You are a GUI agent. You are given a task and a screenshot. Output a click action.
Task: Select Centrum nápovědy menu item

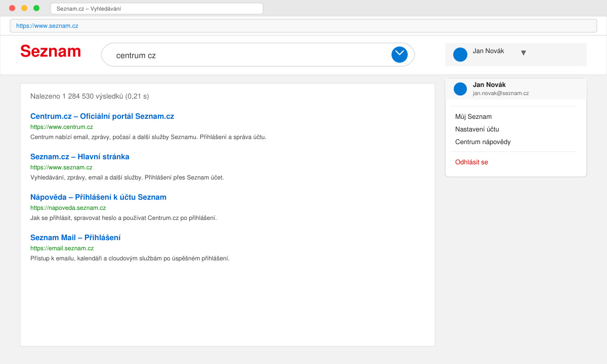[483, 142]
